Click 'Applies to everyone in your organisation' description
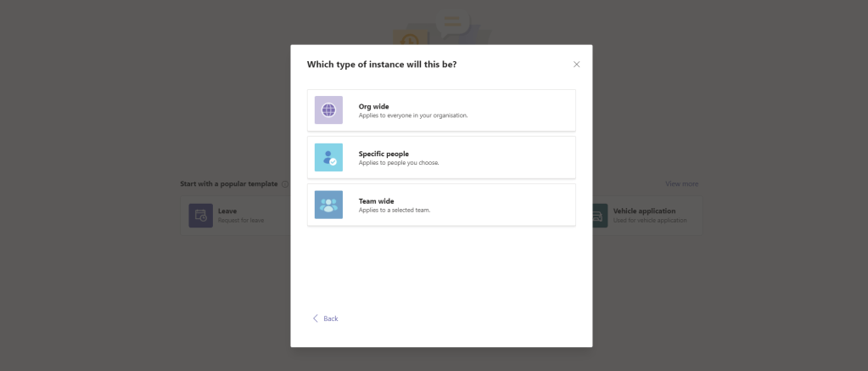Viewport: 868px width, 371px height. click(412, 115)
